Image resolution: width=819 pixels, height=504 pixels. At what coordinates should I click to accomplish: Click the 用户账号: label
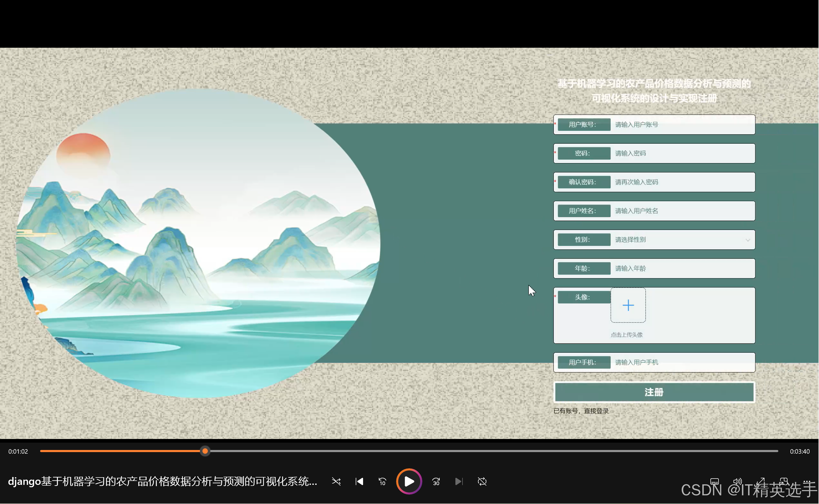pyautogui.click(x=584, y=124)
